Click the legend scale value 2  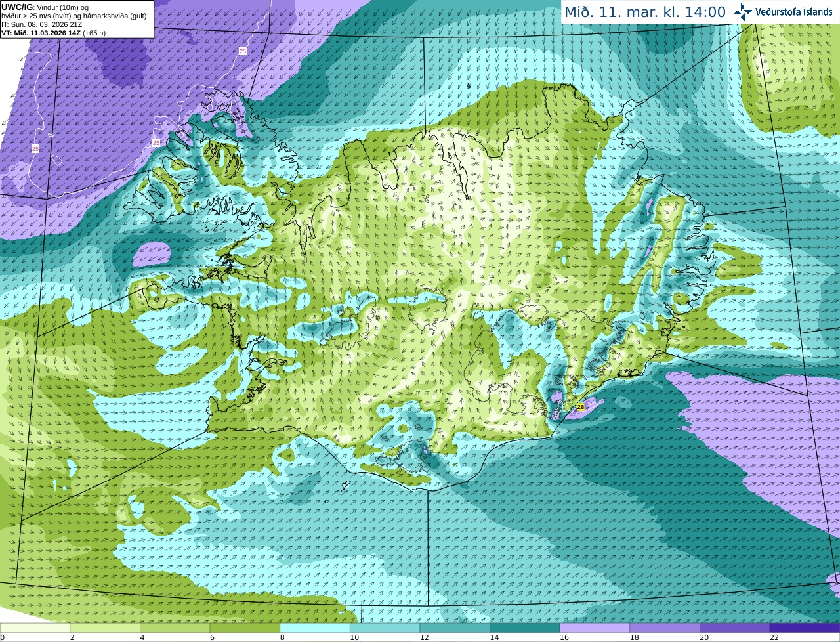(x=72, y=637)
